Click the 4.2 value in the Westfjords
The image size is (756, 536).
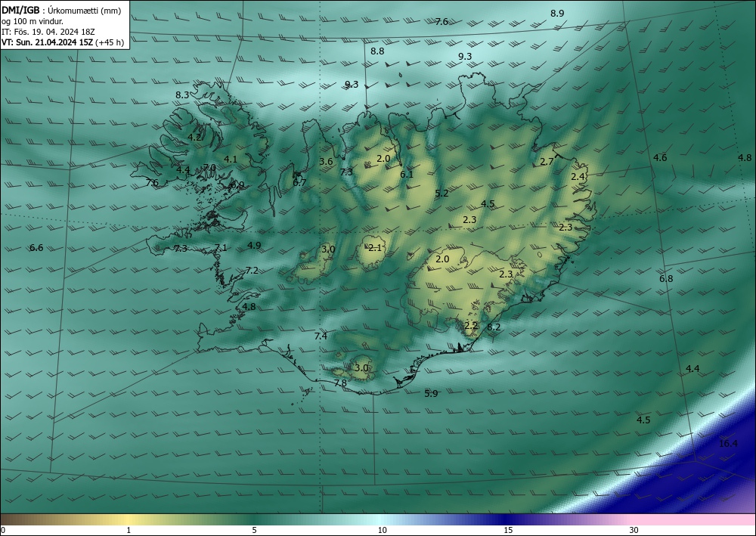(194, 138)
